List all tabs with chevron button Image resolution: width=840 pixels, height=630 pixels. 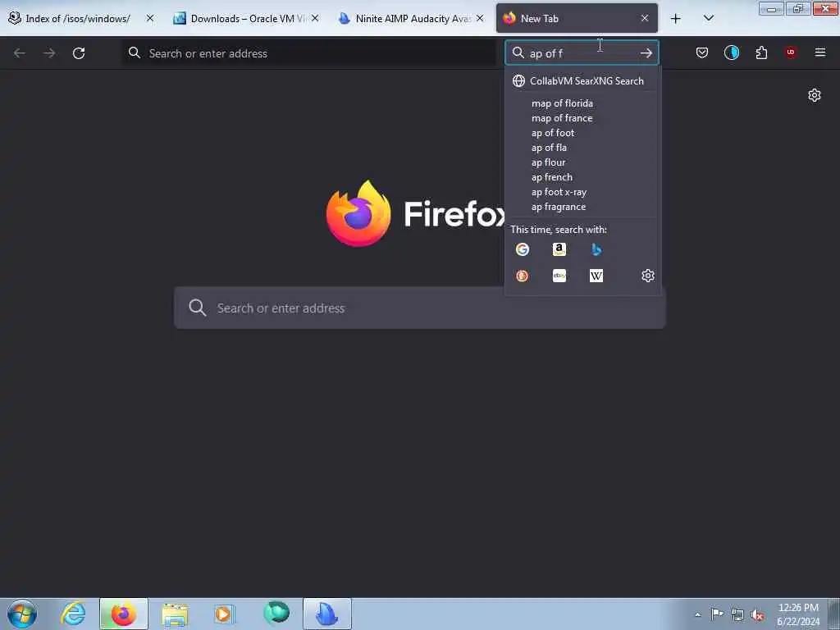point(708,18)
